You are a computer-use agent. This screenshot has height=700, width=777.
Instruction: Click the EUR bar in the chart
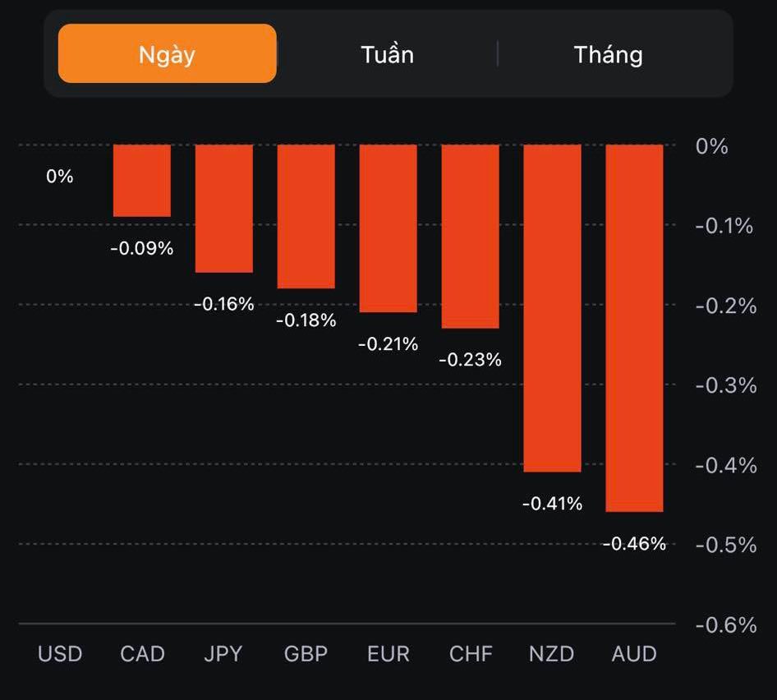[x=388, y=228]
